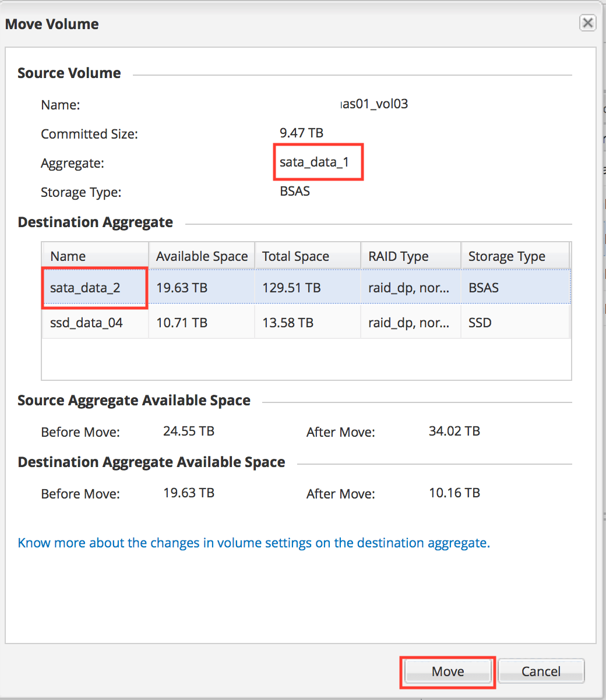Viewport: 606px width, 700px height.
Task: Sort by the RAID Type column header
Action: tap(398, 256)
